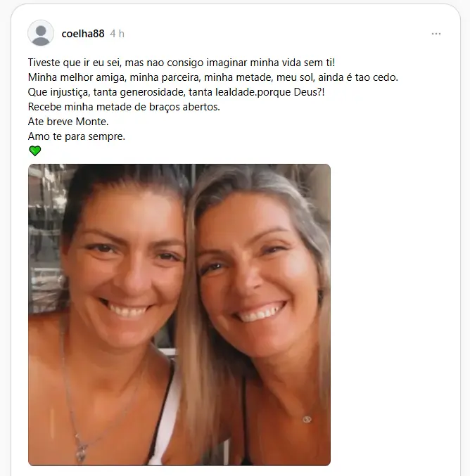Click the line starting "Tiveste que ir eu sei"
Screen dimensions: 470x476
click(182, 63)
